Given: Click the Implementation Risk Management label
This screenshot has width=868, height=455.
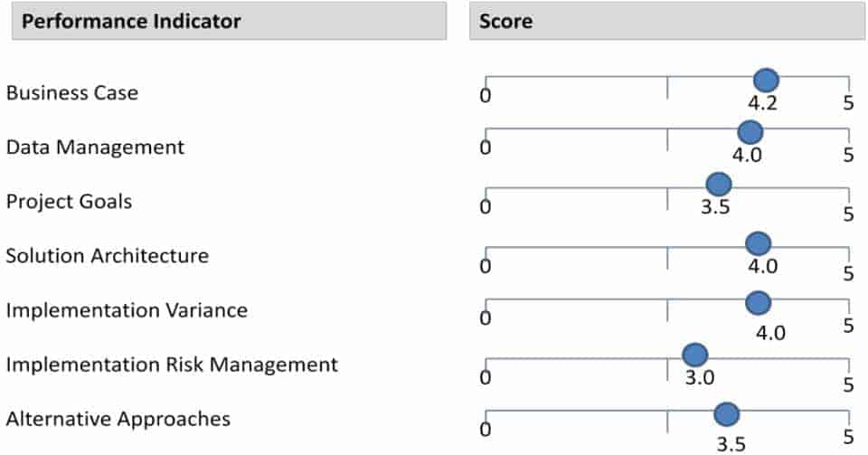Looking at the screenshot, I should tap(172, 365).
